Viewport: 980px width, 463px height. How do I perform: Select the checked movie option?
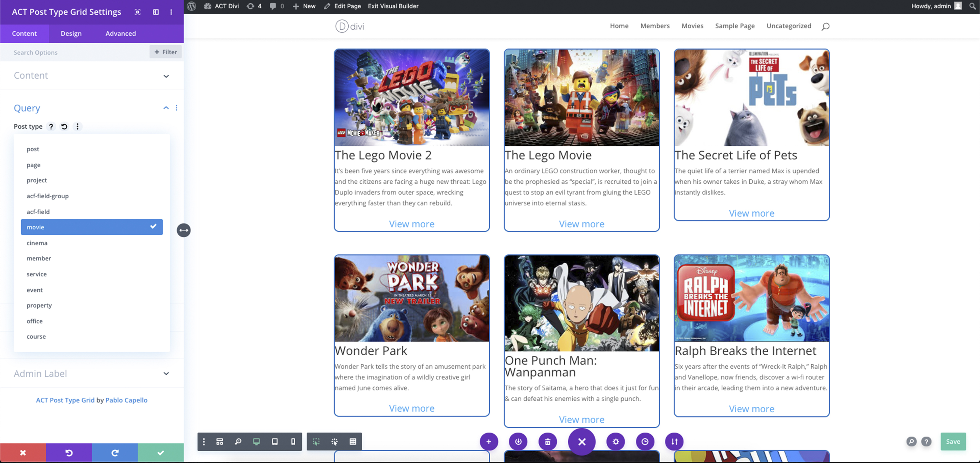pyautogui.click(x=92, y=227)
